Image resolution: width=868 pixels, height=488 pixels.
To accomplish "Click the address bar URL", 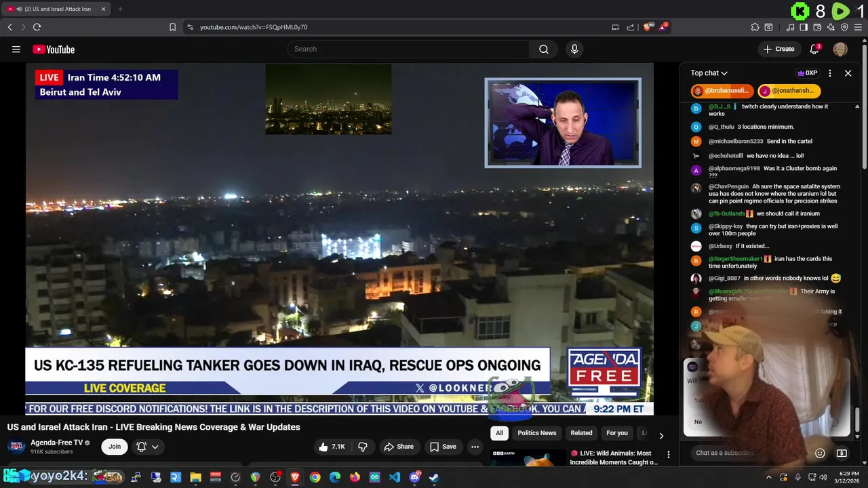I will pos(254,27).
